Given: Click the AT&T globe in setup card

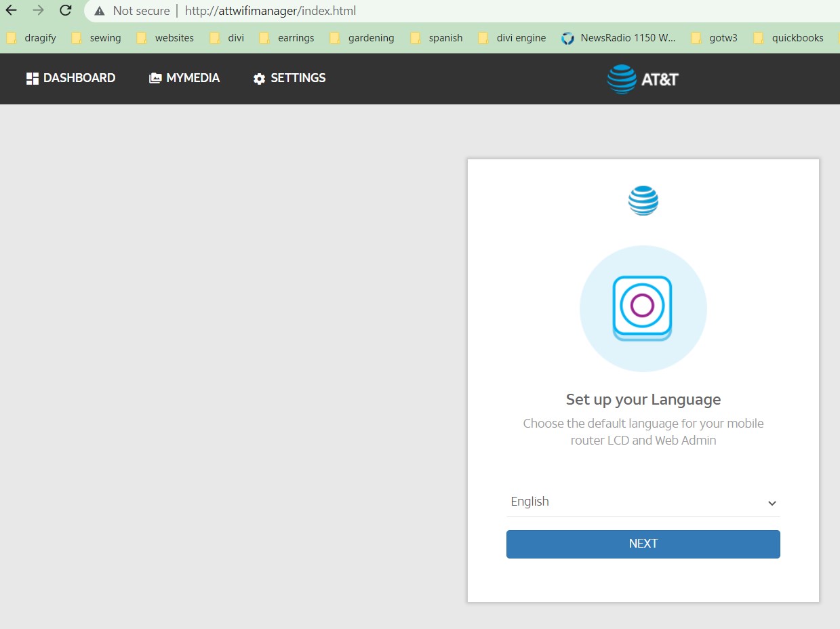Looking at the screenshot, I should click(643, 201).
